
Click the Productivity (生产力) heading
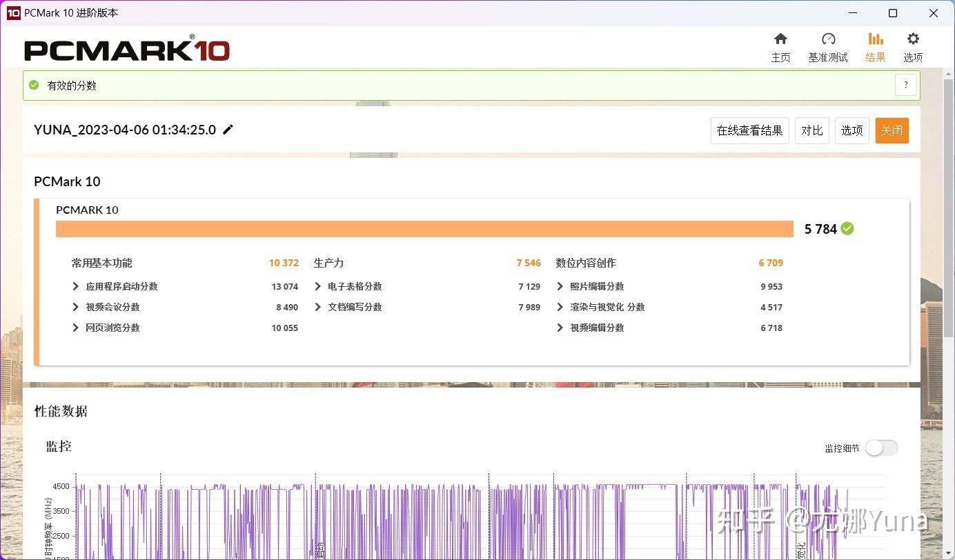pos(328,263)
